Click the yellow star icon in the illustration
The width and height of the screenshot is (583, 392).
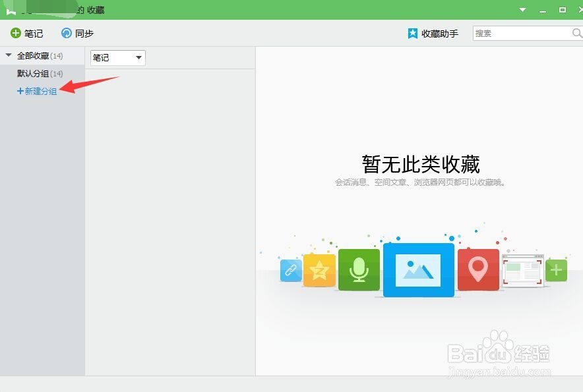pos(320,270)
